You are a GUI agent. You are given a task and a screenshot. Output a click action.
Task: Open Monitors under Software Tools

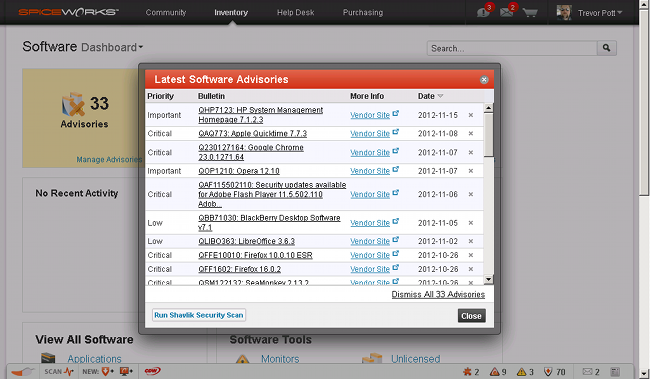[x=280, y=359]
